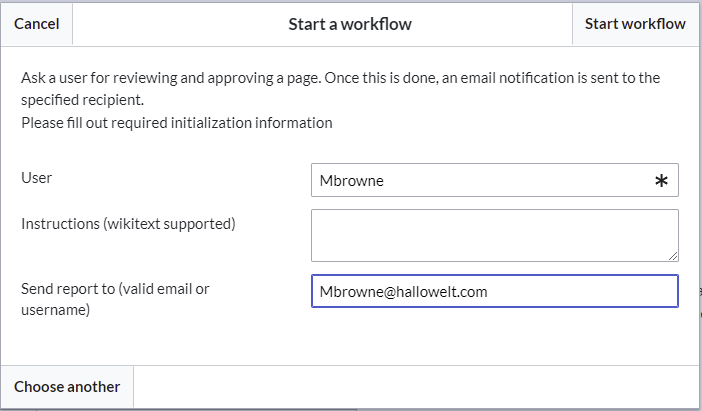Click the Start a workflow dialog title
Screen dimensions: 702x411
(350, 24)
